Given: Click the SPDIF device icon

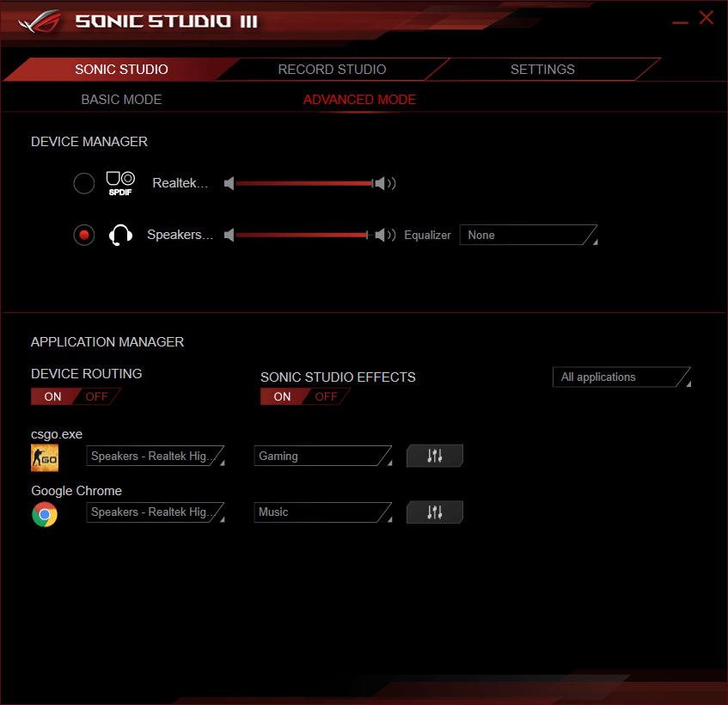Looking at the screenshot, I should 120,183.
